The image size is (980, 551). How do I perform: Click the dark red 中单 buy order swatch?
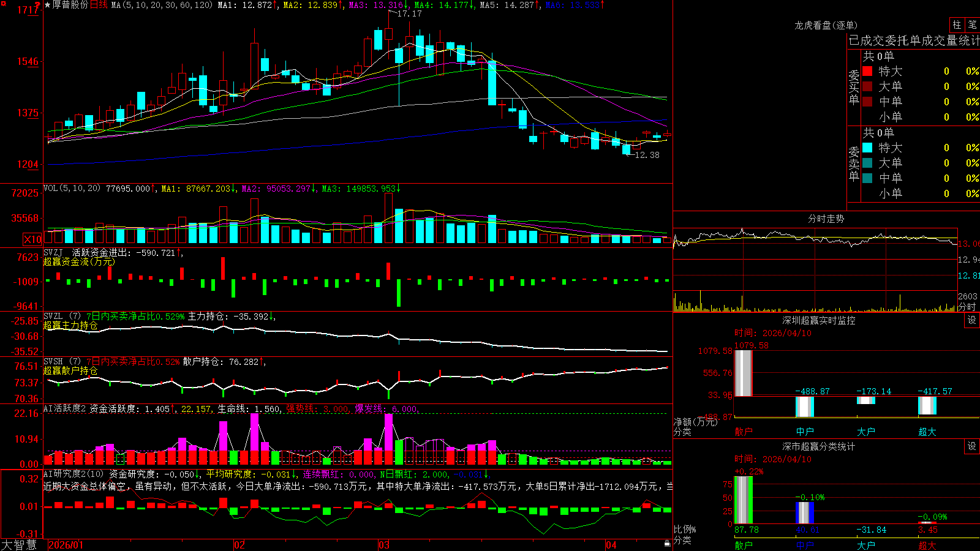(x=867, y=102)
